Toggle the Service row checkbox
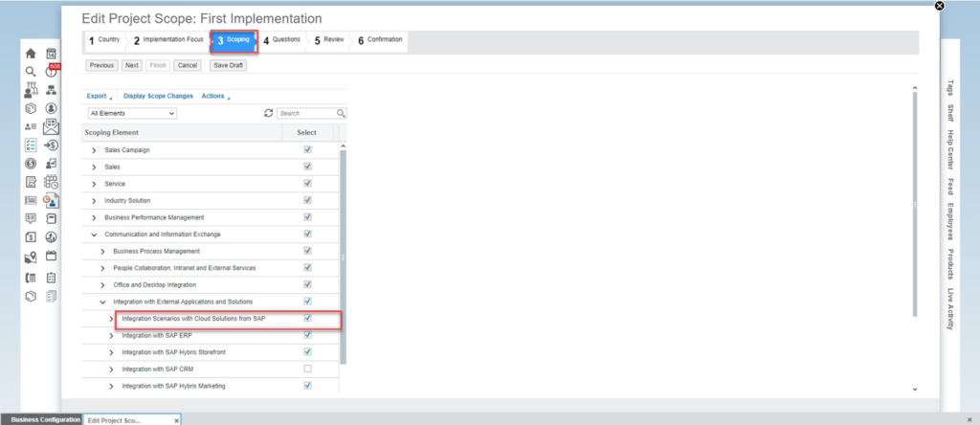 tap(307, 184)
